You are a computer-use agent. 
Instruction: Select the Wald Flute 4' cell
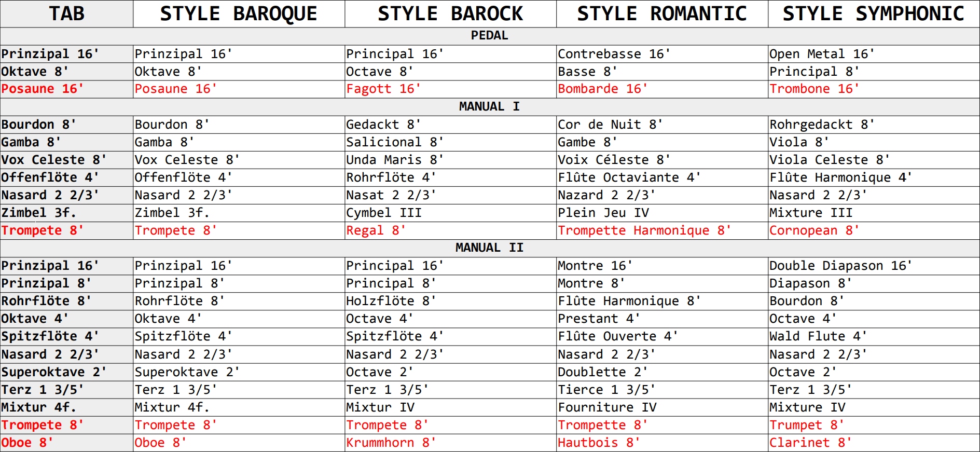pyautogui.click(x=818, y=336)
